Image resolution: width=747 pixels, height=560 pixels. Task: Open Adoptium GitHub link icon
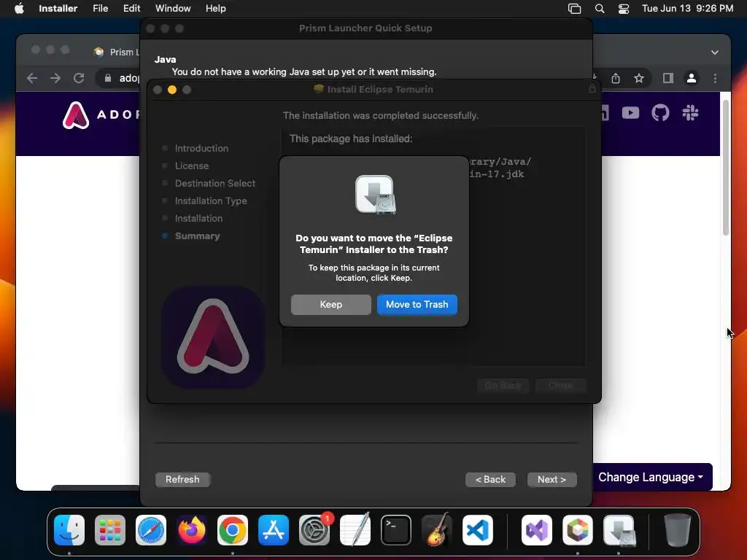click(660, 113)
